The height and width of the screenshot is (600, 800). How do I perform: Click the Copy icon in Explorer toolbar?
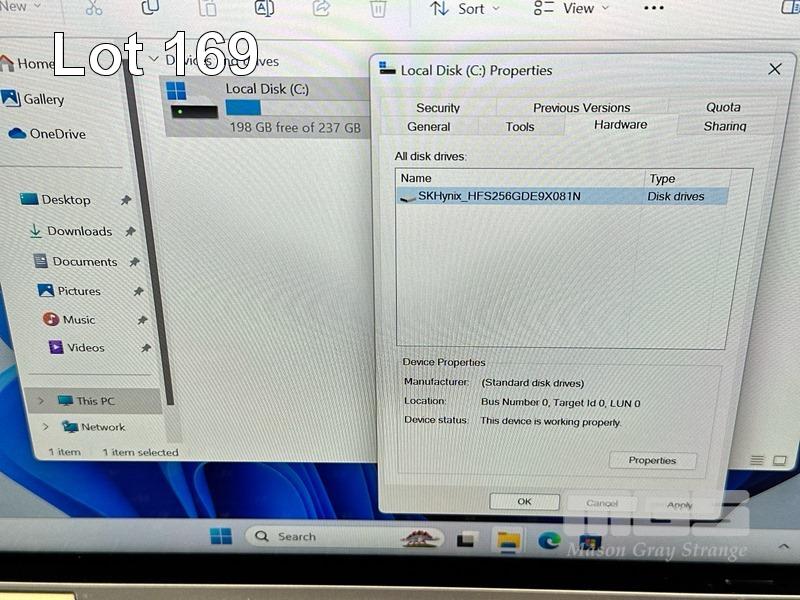(150, 8)
